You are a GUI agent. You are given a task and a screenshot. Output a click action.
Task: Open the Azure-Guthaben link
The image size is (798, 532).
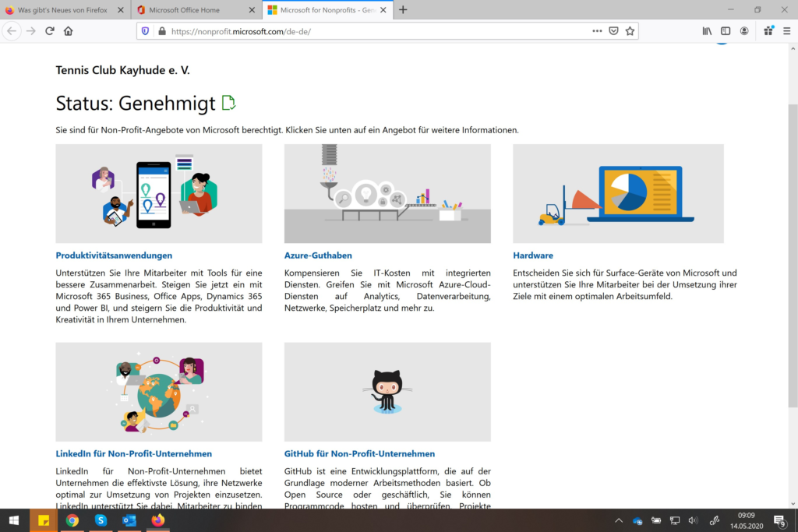317,255
